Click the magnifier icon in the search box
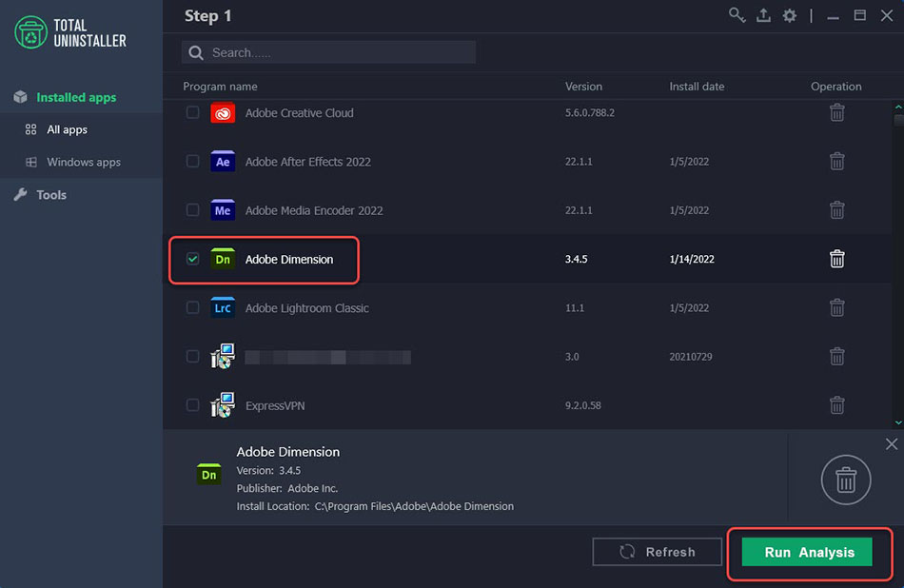 tap(196, 53)
